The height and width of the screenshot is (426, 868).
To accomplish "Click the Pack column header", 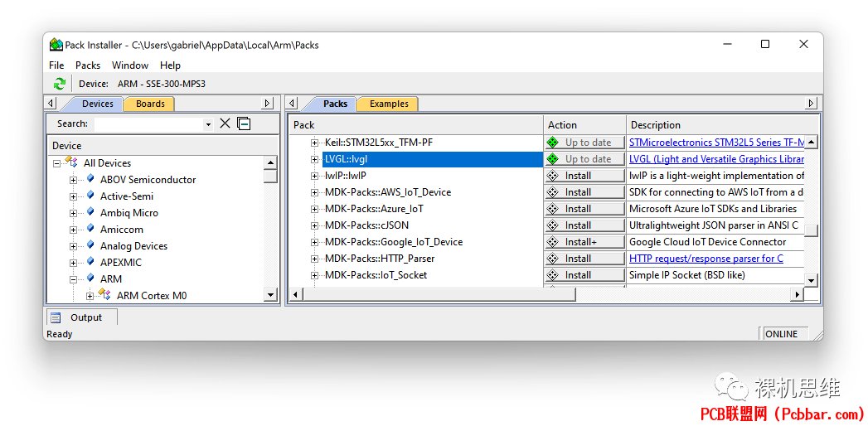I will (x=415, y=125).
